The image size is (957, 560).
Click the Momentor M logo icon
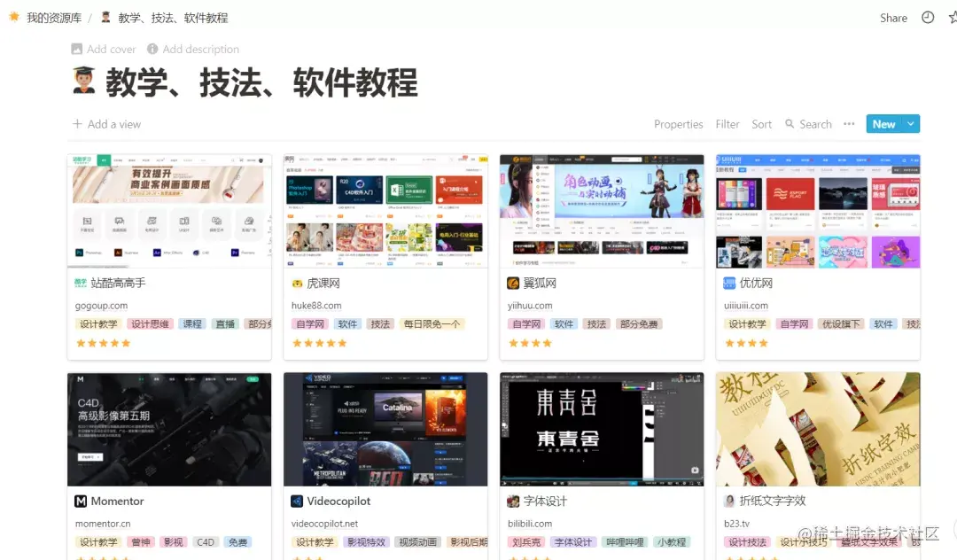[x=81, y=501]
